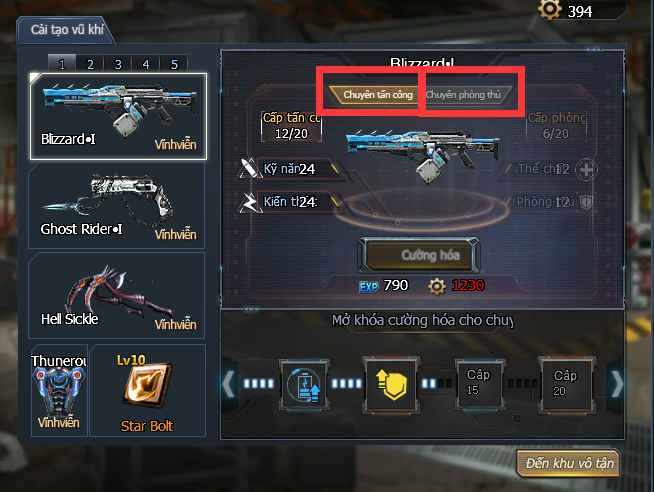Show next unlock milestones with right arrow
Viewport: 654px width, 492px height.
coord(617,384)
